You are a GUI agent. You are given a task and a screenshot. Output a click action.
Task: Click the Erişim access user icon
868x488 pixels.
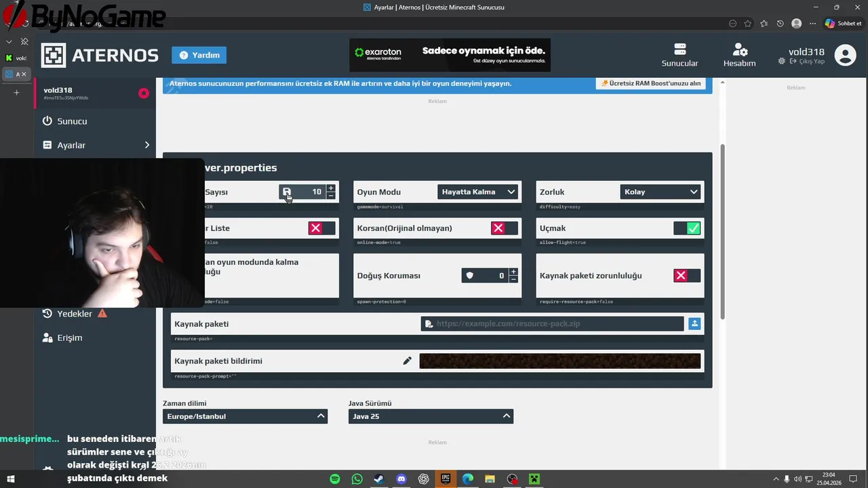[x=47, y=338]
